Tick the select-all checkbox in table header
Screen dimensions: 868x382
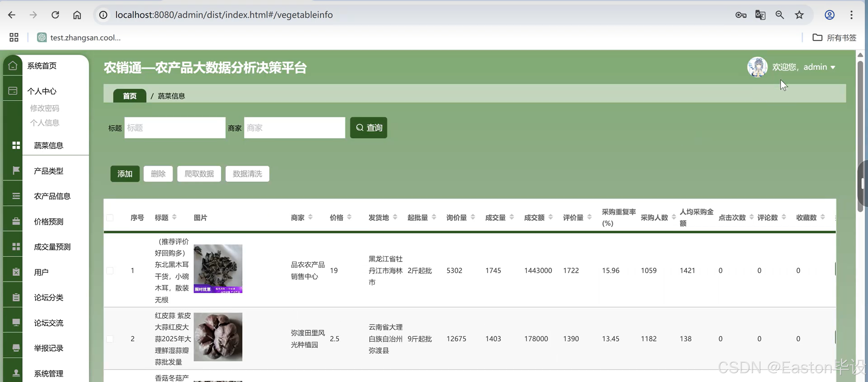tap(110, 218)
